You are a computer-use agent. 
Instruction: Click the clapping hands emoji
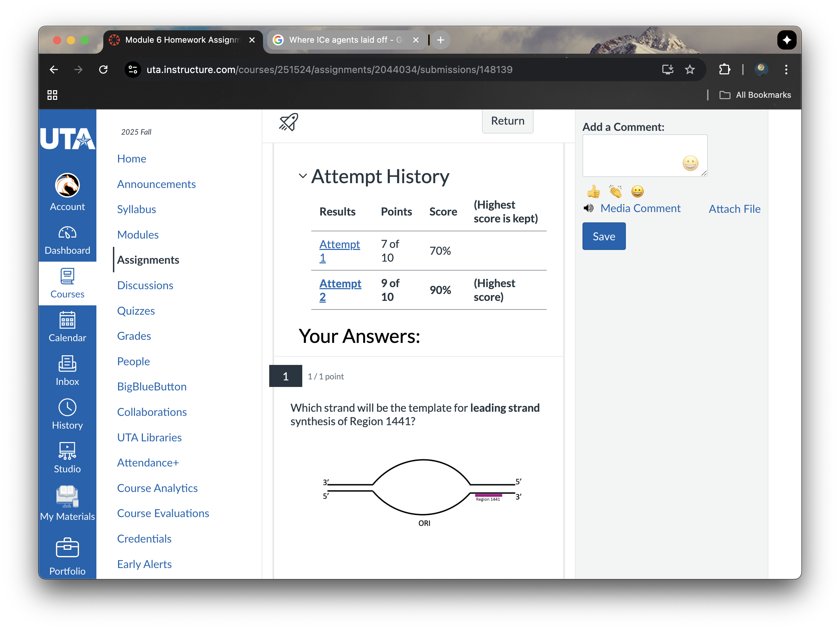click(615, 192)
